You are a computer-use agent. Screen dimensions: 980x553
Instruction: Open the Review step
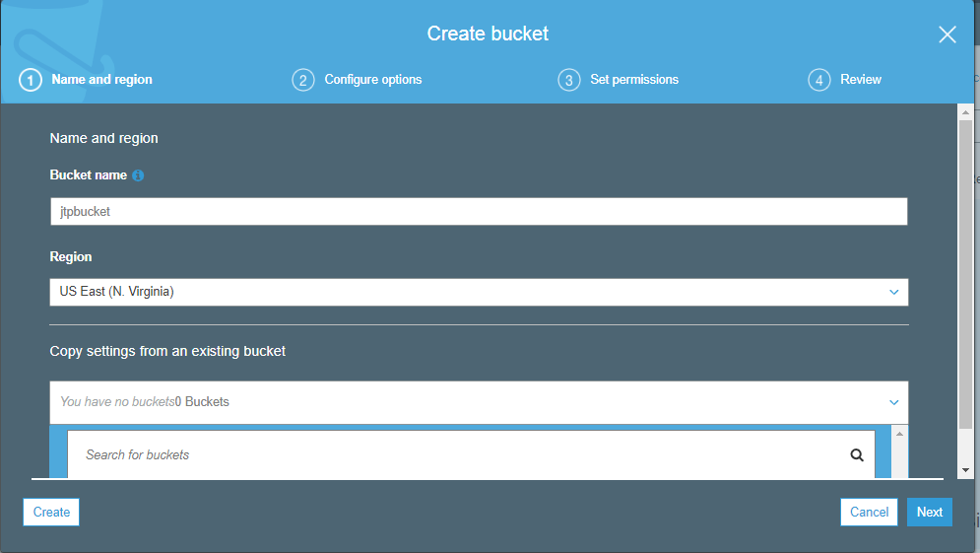[861, 80]
